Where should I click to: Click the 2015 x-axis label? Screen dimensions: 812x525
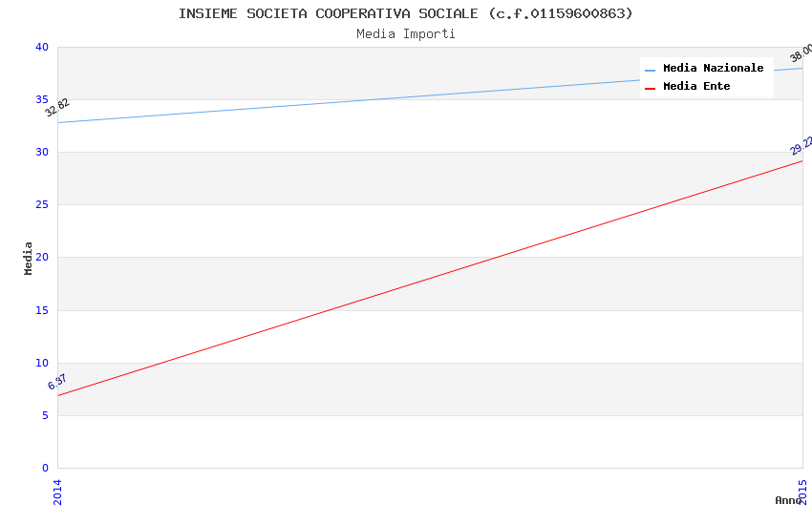(x=802, y=492)
